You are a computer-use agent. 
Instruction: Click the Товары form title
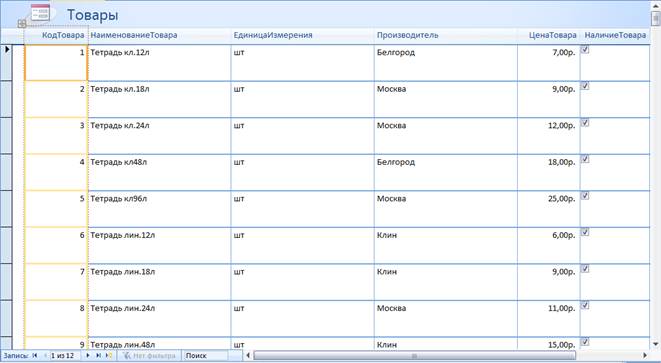coord(93,15)
